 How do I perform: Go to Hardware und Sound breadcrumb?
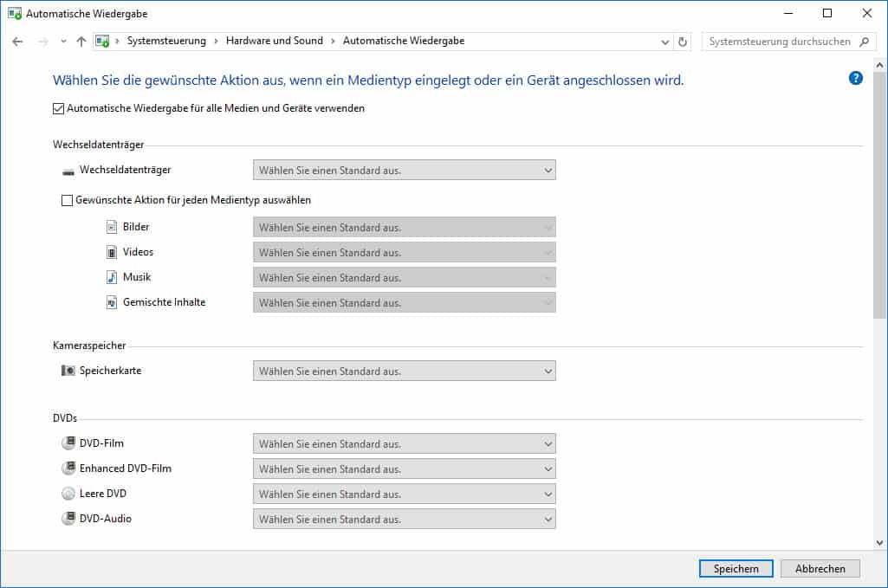click(274, 41)
